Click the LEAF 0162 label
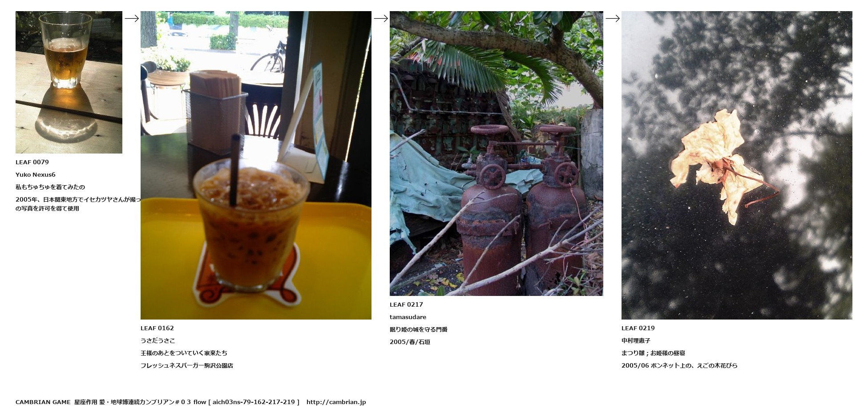Image resolution: width=868 pixels, height=413 pixels. pos(157,328)
